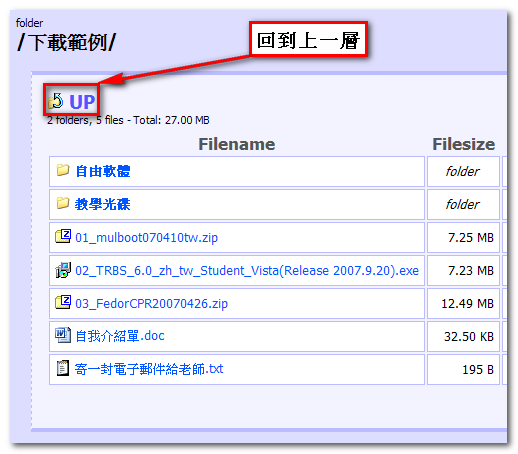Download 02_TRBS_6.0_zh_tw_Student_Vista exe file
This screenshot has height=454, width=518.
247,271
